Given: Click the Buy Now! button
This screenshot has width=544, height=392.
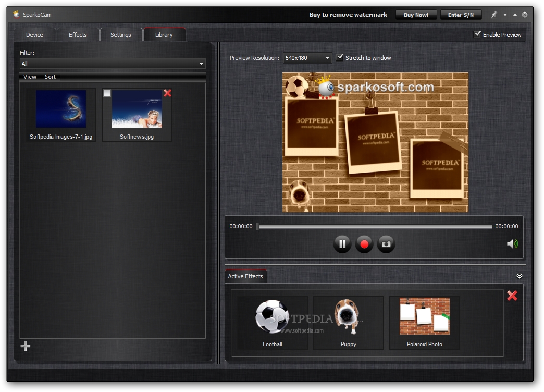Looking at the screenshot, I should point(416,15).
